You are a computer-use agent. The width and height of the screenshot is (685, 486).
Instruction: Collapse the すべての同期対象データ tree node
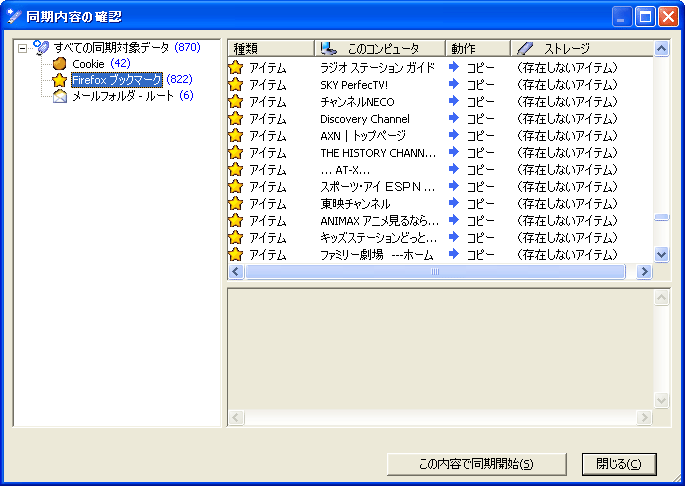click(22, 48)
